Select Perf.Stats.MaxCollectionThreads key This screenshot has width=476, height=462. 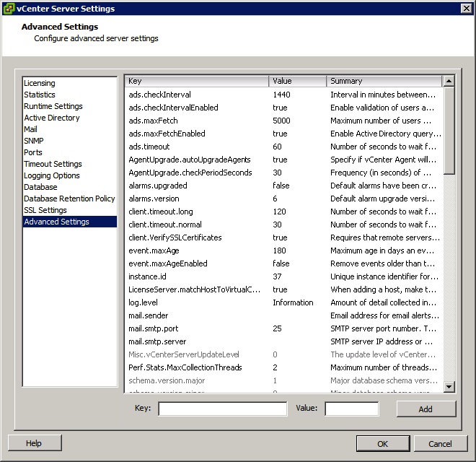click(185, 367)
